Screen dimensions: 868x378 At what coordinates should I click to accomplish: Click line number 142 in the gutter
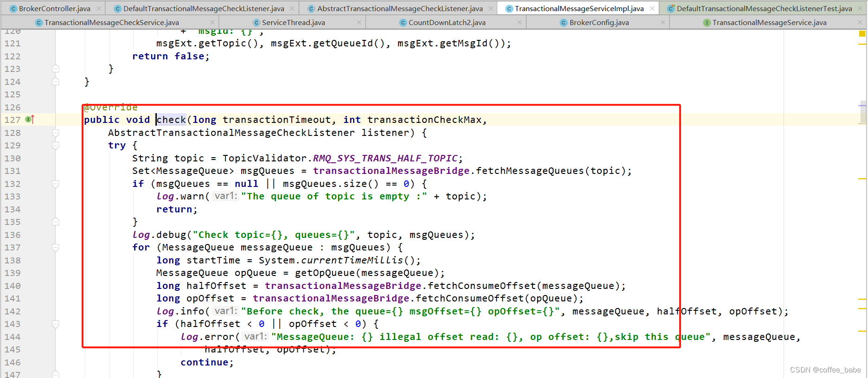[13, 311]
